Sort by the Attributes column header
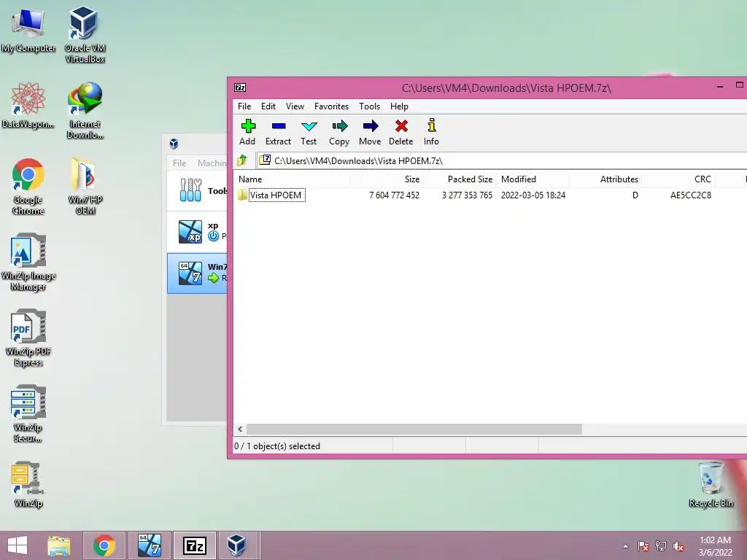This screenshot has width=747, height=560. [x=605, y=179]
